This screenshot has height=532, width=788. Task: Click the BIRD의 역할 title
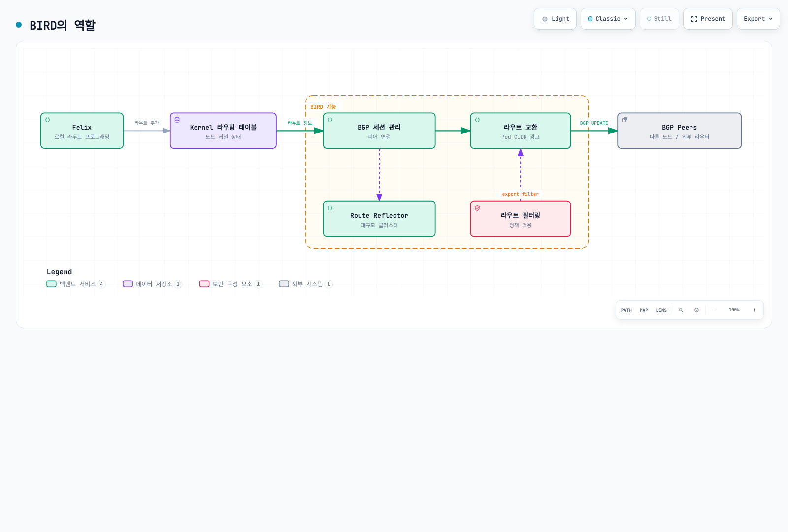pyautogui.click(x=63, y=25)
